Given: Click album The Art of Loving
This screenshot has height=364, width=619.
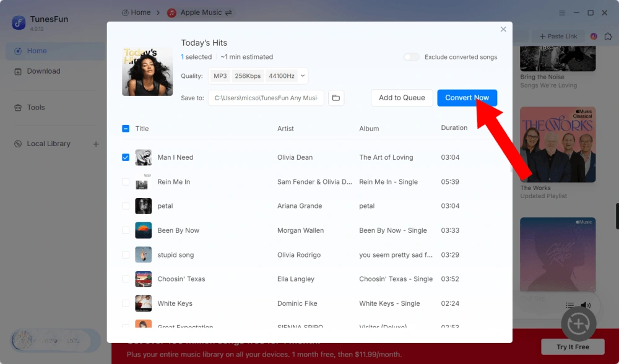Looking at the screenshot, I should pos(386,157).
